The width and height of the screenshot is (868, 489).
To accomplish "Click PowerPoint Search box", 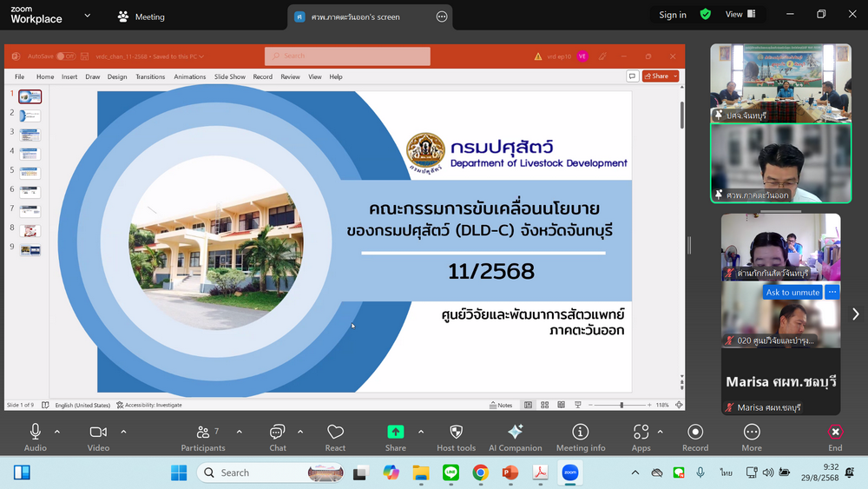I will 347,56.
